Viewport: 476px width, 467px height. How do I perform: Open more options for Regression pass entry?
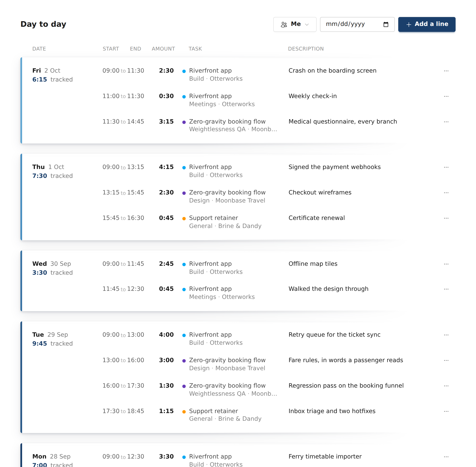446,386
